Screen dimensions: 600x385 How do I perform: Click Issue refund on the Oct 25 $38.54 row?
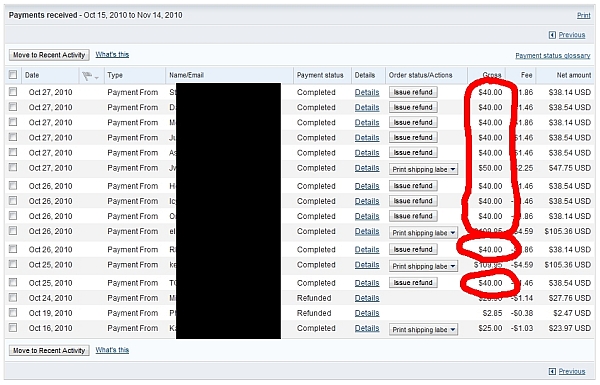pyautogui.click(x=413, y=282)
